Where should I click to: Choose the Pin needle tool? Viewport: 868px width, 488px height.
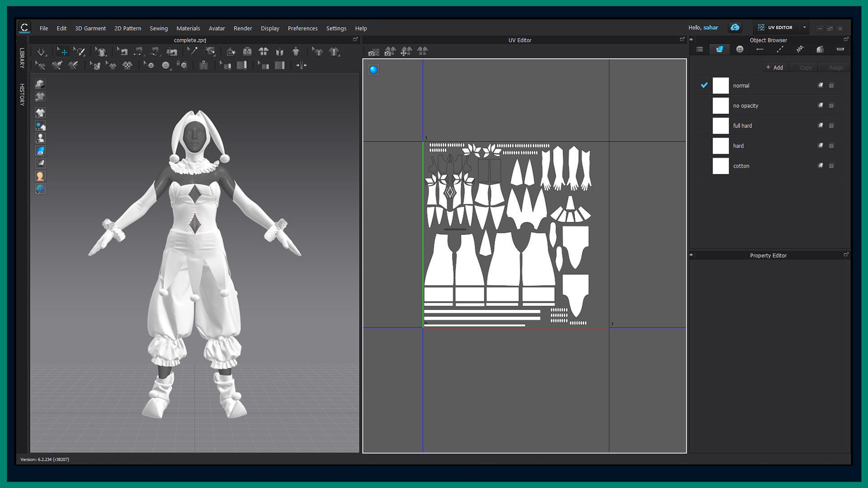click(192, 52)
